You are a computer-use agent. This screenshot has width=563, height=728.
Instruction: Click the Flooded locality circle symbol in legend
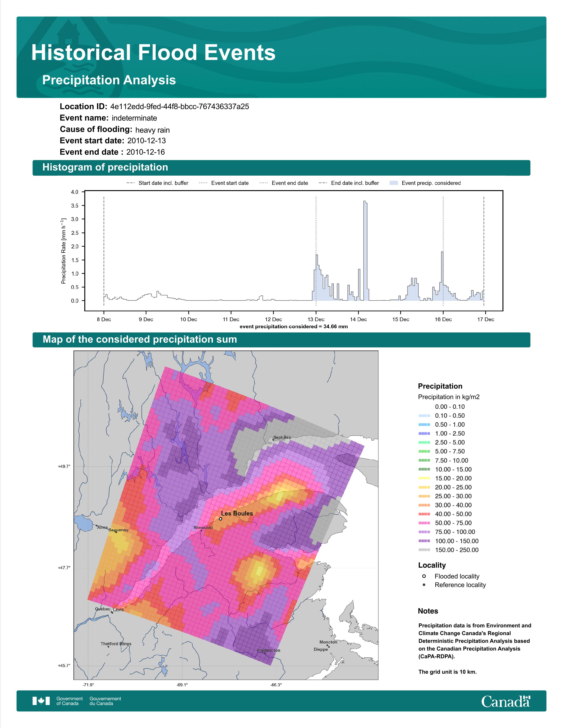[x=424, y=576]
